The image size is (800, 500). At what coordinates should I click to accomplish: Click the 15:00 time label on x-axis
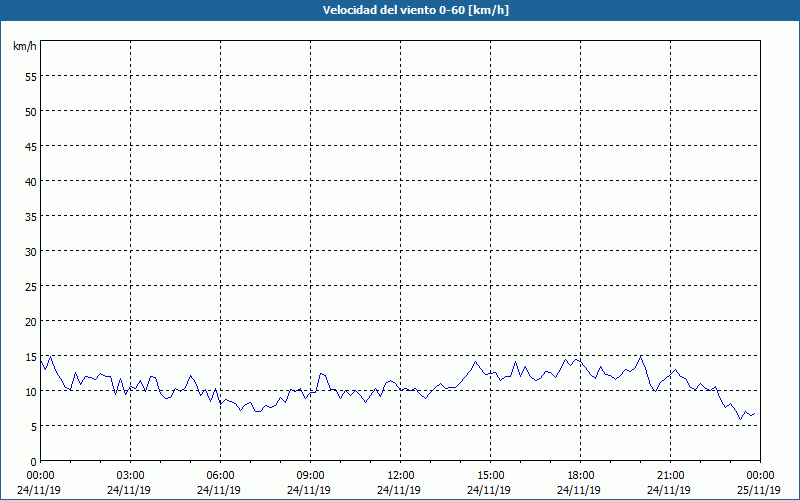490,476
